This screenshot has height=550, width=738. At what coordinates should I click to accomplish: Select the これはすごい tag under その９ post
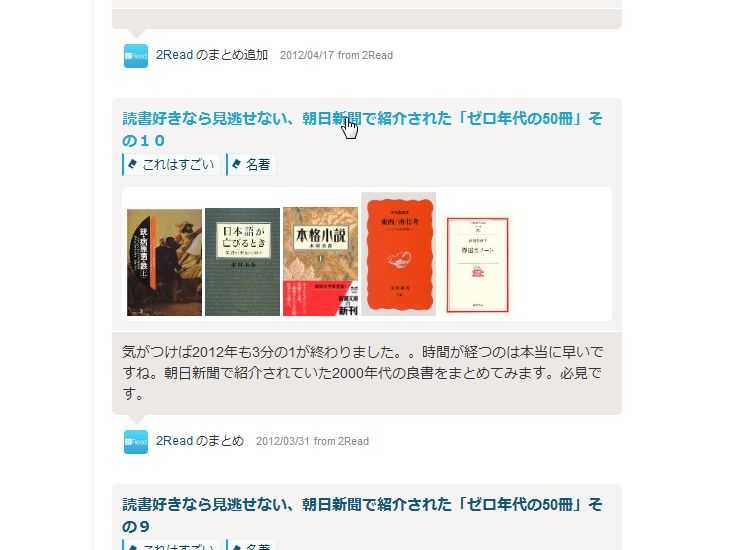pos(171,546)
